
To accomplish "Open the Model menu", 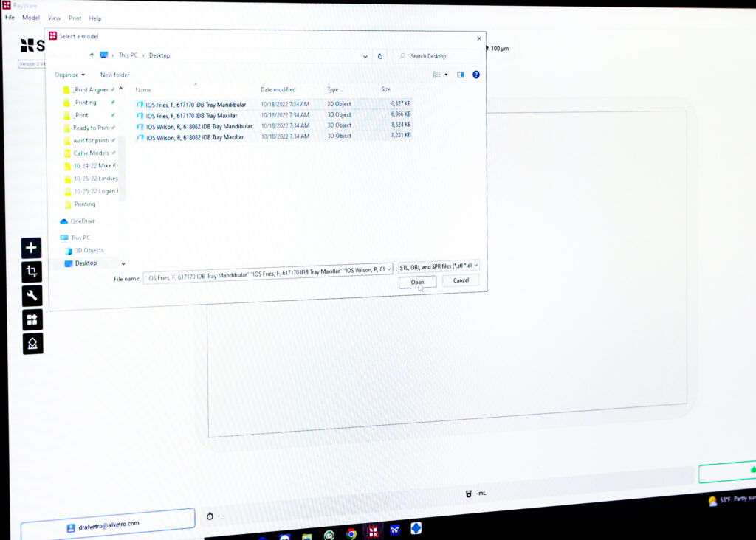I will click(31, 18).
